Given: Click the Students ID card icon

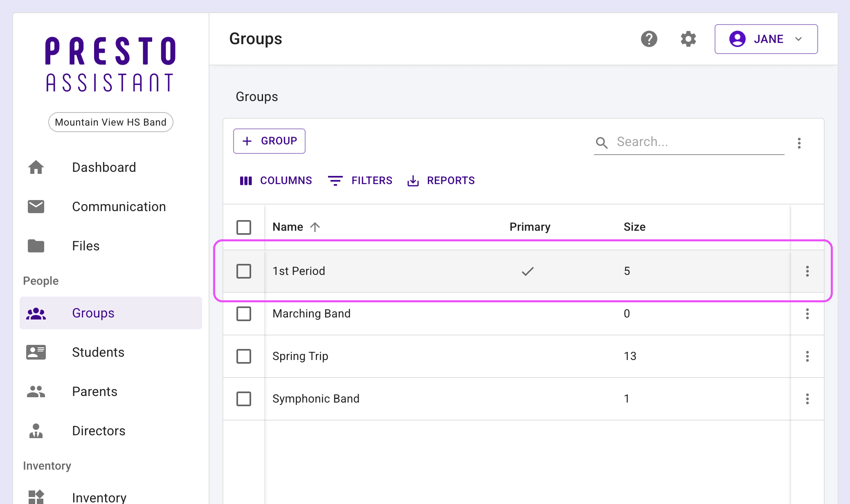Looking at the screenshot, I should (x=36, y=352).
